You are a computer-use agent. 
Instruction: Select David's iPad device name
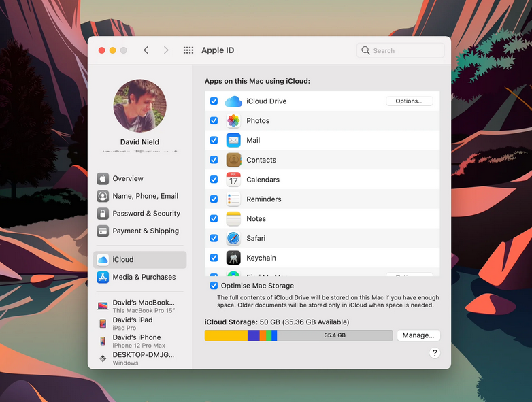133,320
